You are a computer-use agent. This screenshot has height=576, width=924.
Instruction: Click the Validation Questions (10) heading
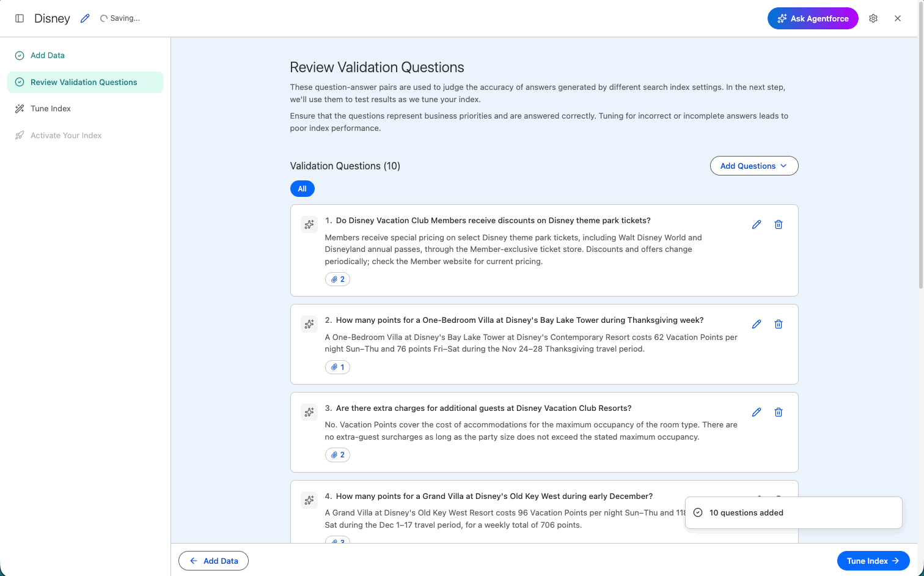click(345, 166)
